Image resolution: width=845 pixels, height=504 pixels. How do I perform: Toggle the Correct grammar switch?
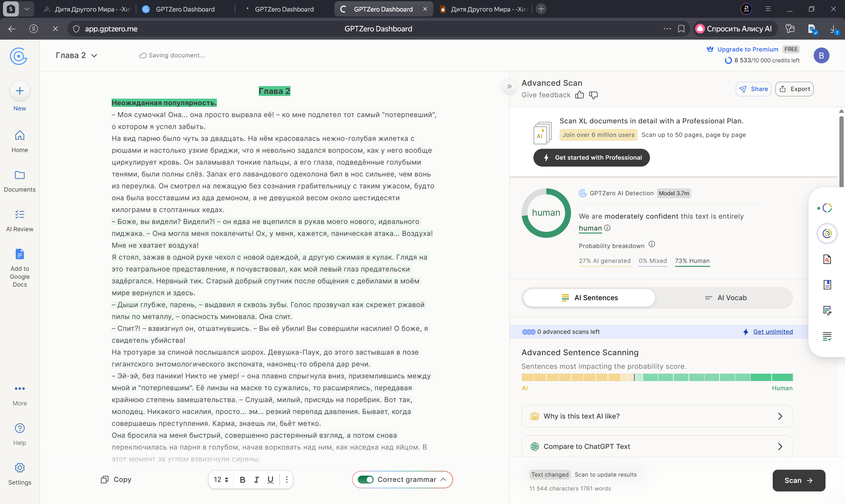tap(366, 480)
